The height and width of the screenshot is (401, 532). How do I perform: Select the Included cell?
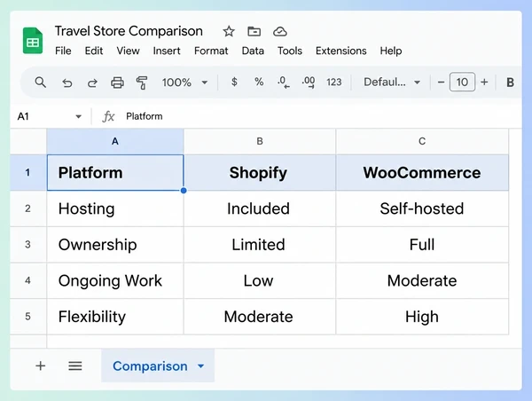260,208
